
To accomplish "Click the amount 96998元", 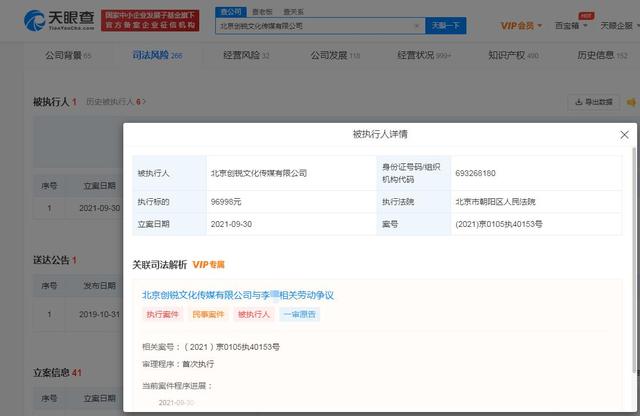I will [x=226, y=202].
